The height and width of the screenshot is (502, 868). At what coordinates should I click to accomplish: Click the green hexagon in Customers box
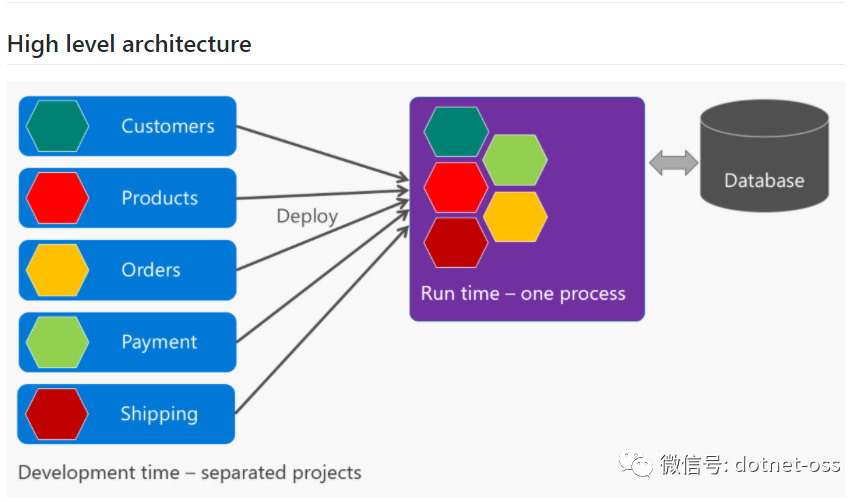pyautogui.click(x=58, y=126)
